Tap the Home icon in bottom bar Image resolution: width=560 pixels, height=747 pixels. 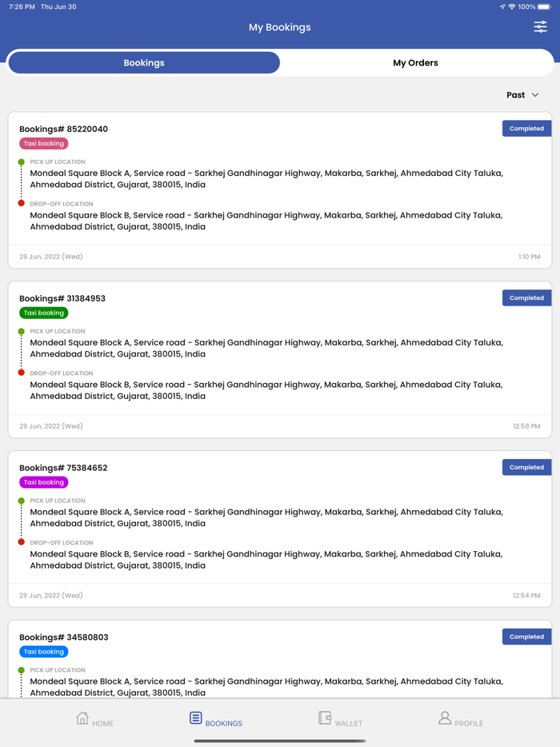point(82,718)
